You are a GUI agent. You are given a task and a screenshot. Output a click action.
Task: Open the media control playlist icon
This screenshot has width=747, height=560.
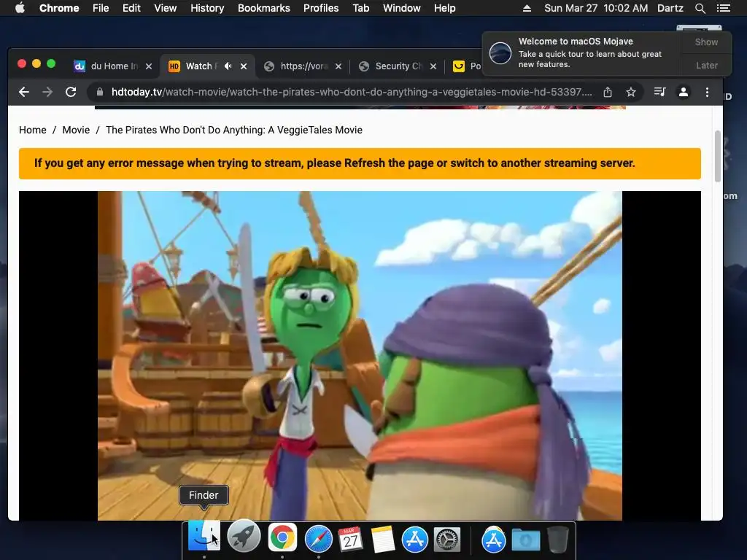[659, 92]
